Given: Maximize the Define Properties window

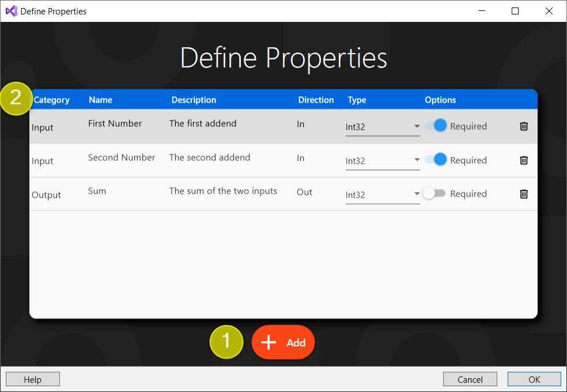Looking at the screenshot, I should point(515,11).
